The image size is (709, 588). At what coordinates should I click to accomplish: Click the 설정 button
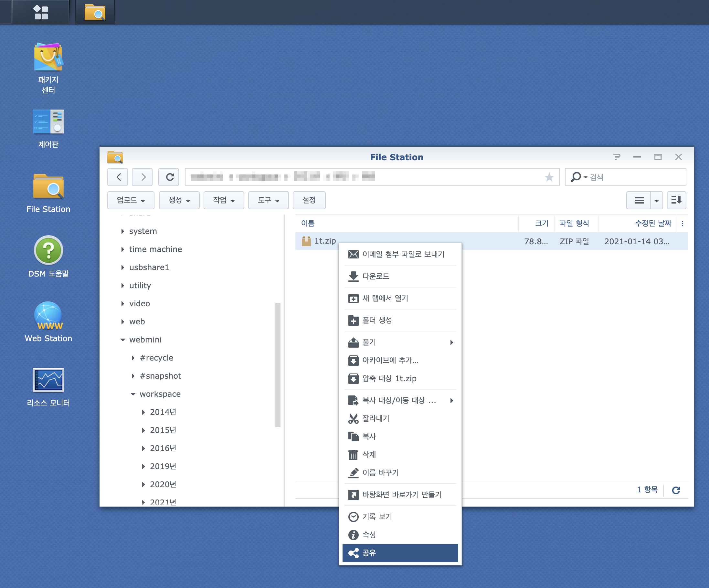coord(309,200)
